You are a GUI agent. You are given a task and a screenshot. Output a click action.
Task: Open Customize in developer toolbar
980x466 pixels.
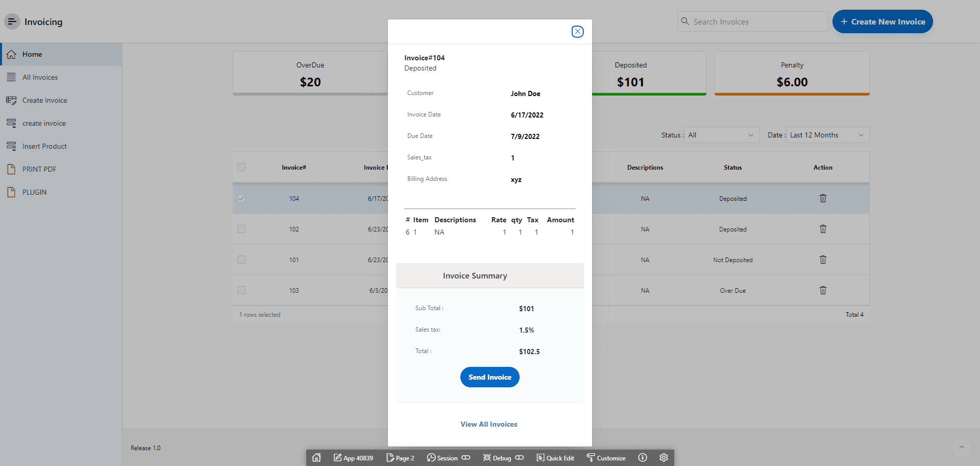(x=606, y=458)
